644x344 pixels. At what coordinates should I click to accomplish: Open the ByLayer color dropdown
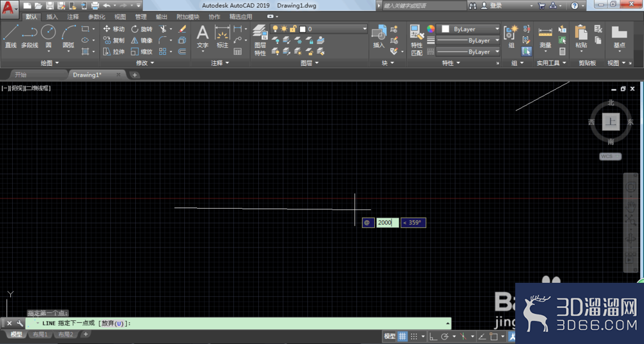point(468,29)
